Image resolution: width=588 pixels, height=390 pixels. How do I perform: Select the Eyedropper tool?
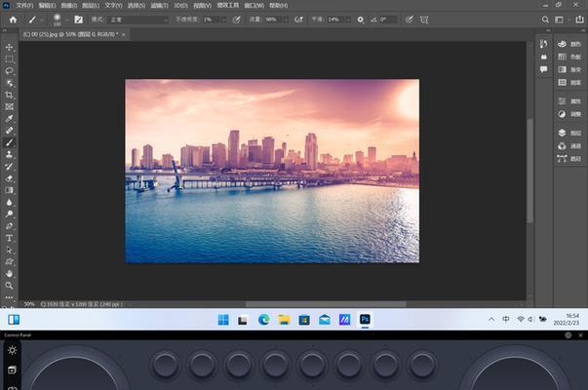point(10,119)
